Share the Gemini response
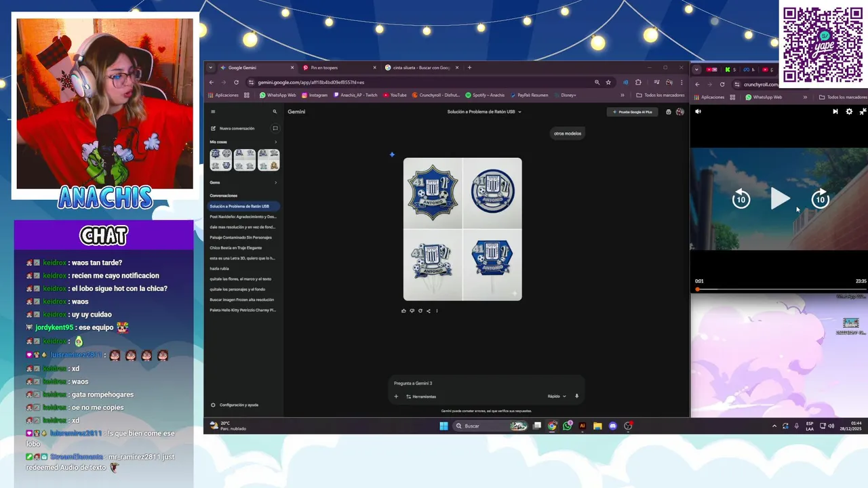 point(428,311)
